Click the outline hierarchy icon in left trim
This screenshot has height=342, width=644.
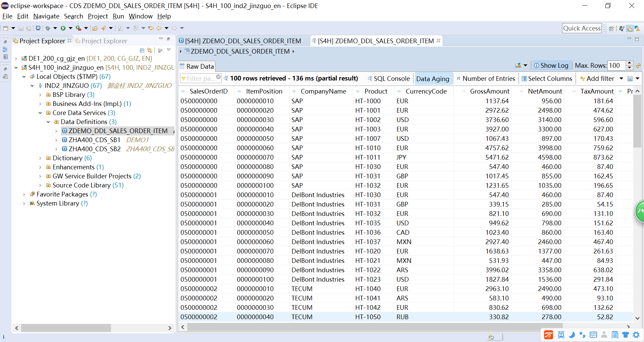5,49
